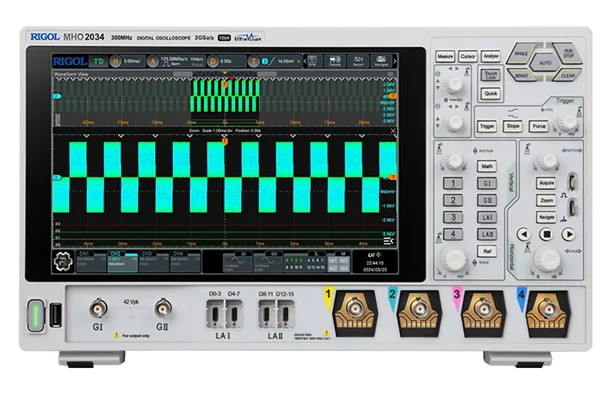Open the results list icon beside the waveform

tap(388, 241)
